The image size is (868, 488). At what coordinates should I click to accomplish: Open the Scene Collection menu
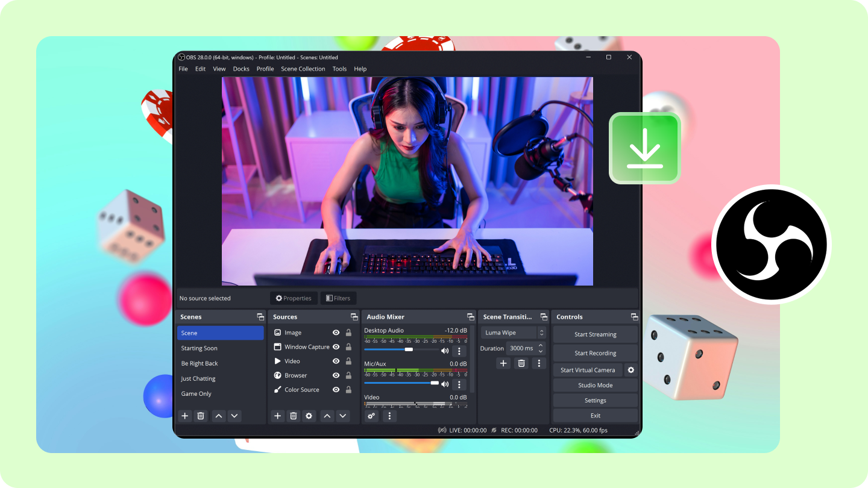click(303, 69)
